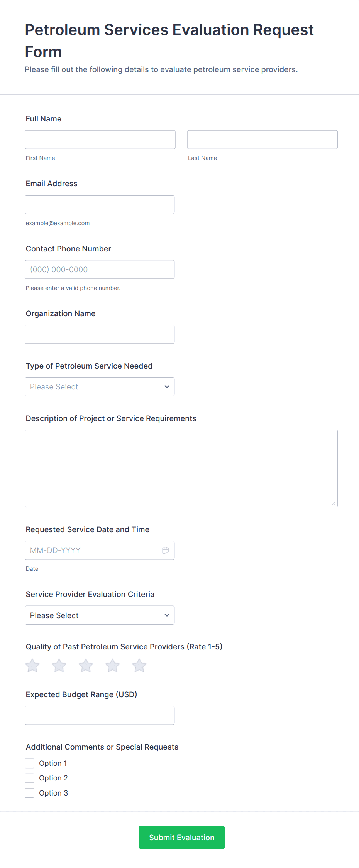Pick the fourth rating star

tap(113, 666)
